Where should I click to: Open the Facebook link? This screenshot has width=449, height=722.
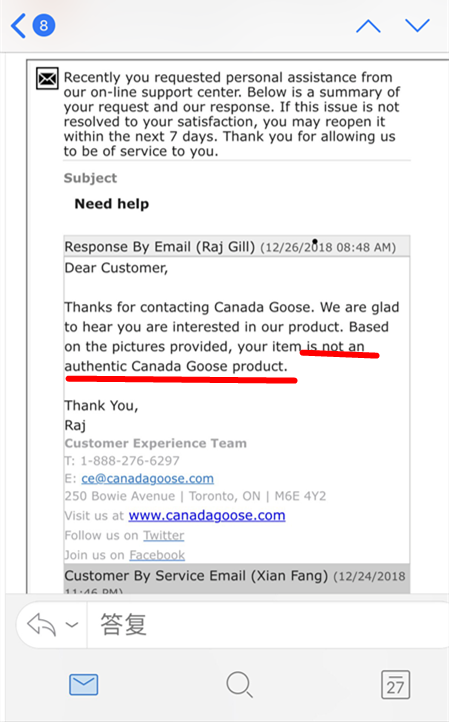tap(157, 555)
